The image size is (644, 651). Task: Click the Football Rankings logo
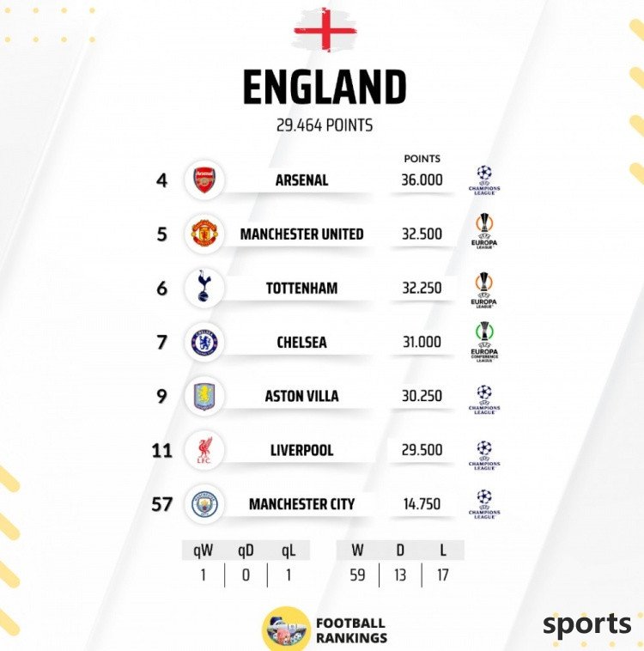(286, 629)
